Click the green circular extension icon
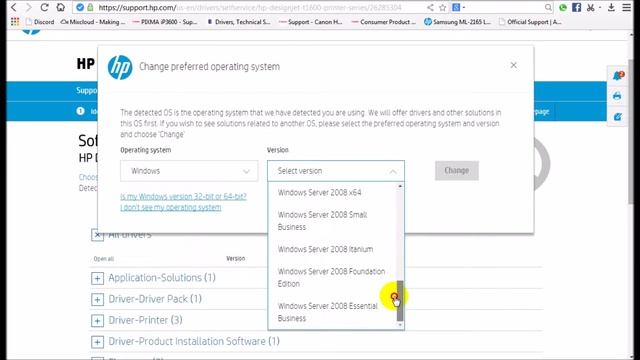This screenshot has height=360, width=640. pyautogui.click(x=563, y=7)
